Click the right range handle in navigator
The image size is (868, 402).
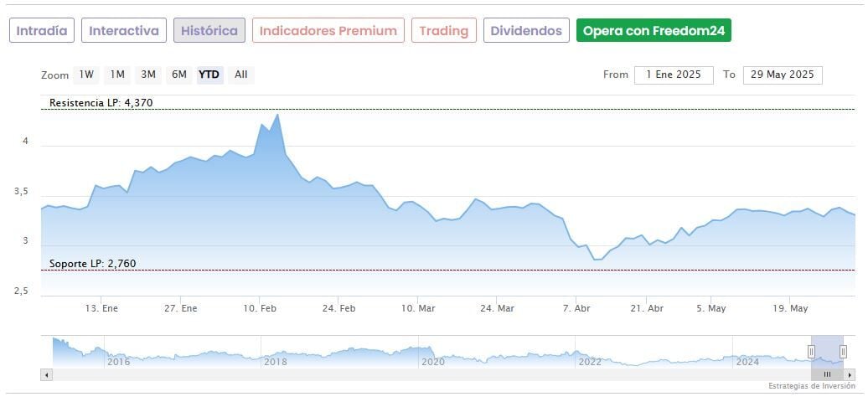point(843,352)
